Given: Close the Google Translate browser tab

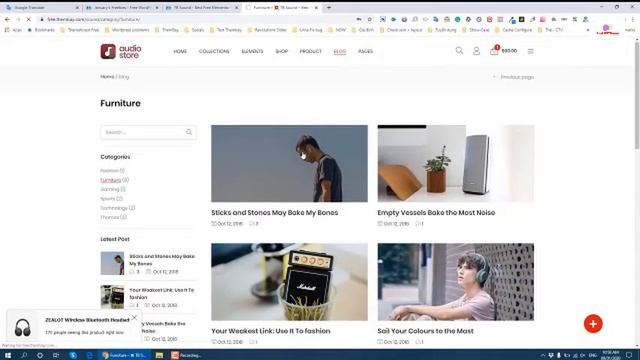Looking at the screenshot, I should click(x=77, y=7).
